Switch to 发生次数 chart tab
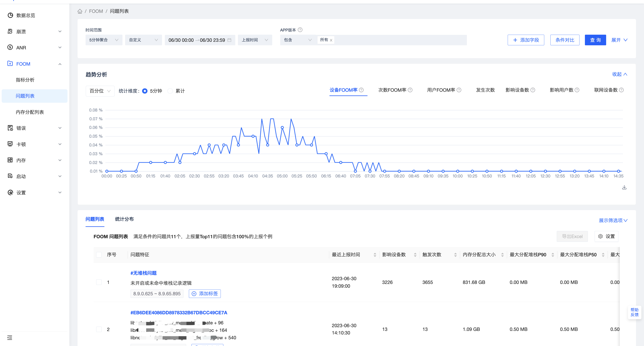 pyautogui.click(x=485, y=90)
